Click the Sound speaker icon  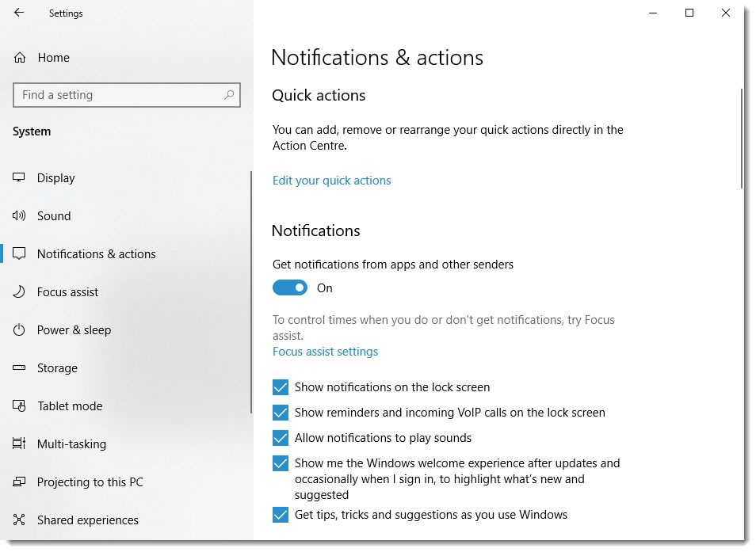point(18,215)
